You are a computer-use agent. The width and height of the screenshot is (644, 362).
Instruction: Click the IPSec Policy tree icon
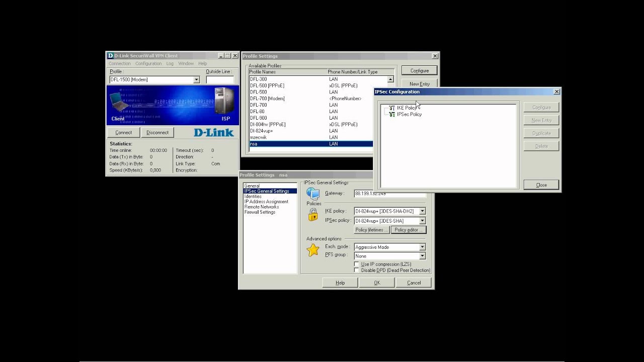392,115
